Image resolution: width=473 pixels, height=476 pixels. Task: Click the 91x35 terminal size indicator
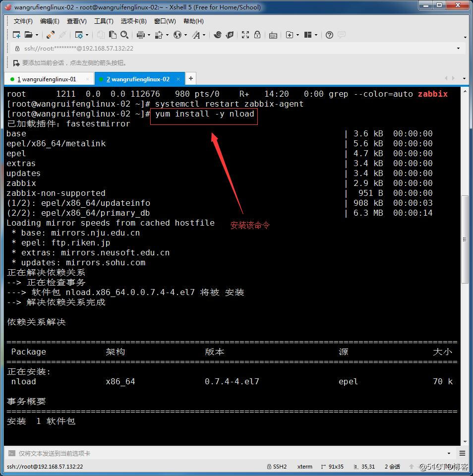tap(332, 467)
